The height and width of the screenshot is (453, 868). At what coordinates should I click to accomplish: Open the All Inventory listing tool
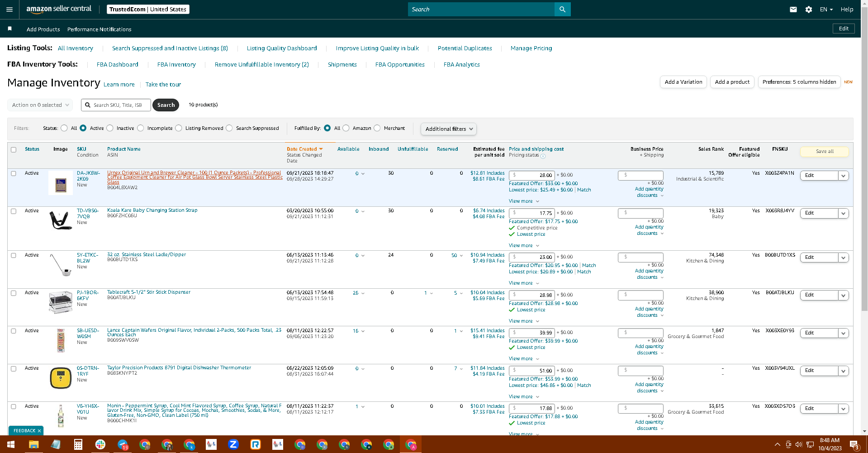tap(76, 48)
